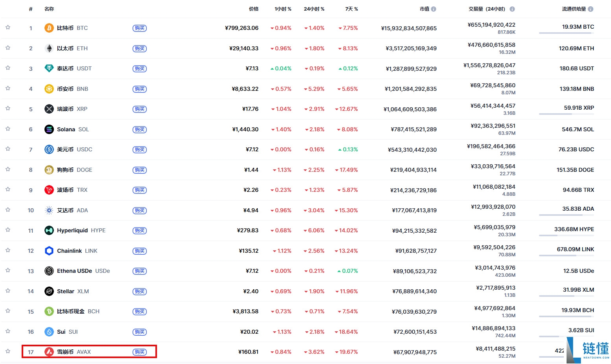Click the Chainlink LINK logo
Screen dimensions: 611x364
point(49,251)
